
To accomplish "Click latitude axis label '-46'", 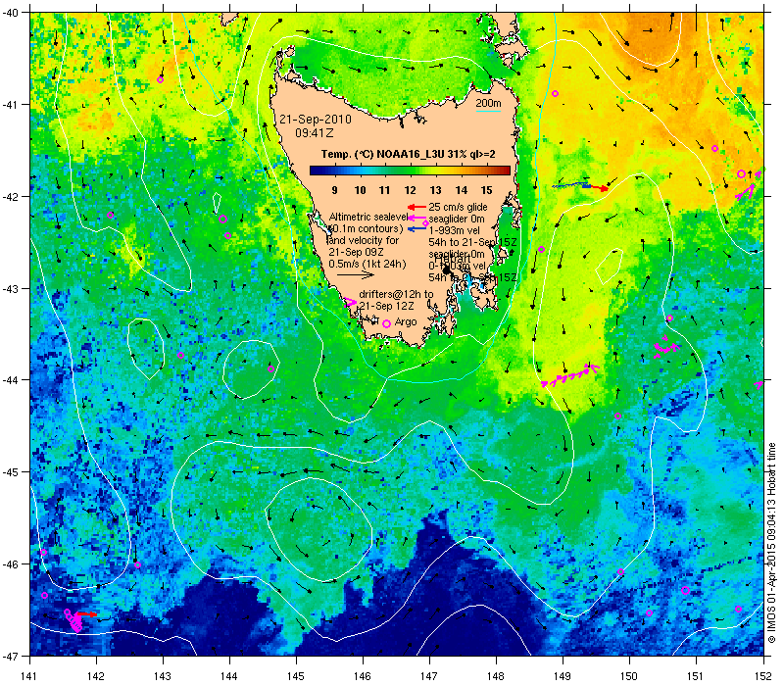I will tap(10, 564).
